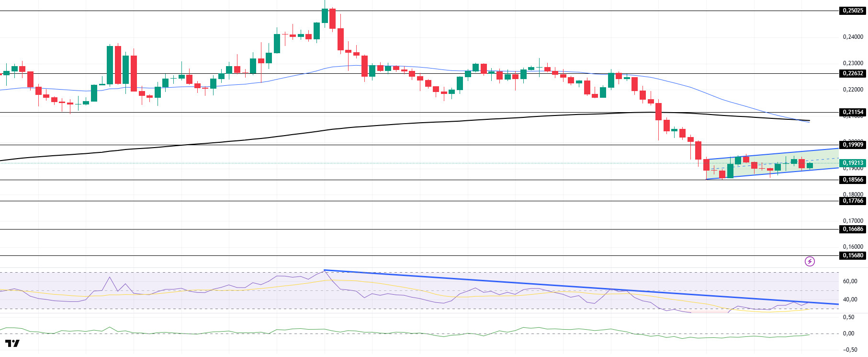The width and height of the screenshot is (868, 357).
Task: Click the TradingView logo icon
Action: (12, 343)
